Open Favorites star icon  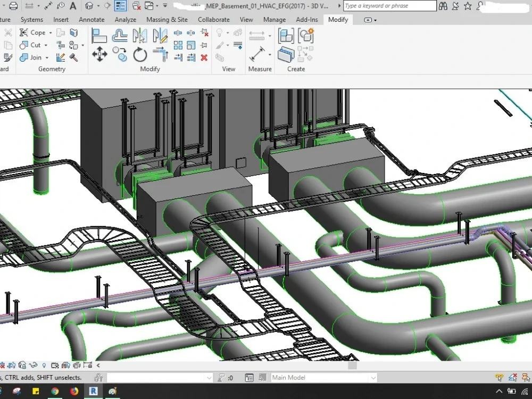pyautogui.click(x=468, y=6)
